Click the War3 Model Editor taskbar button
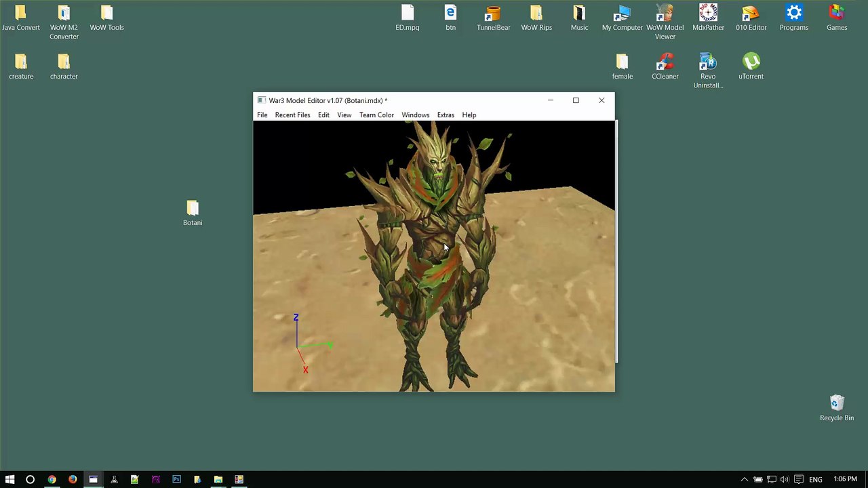Screen dimensions: 868x488 tap(93, 479)
